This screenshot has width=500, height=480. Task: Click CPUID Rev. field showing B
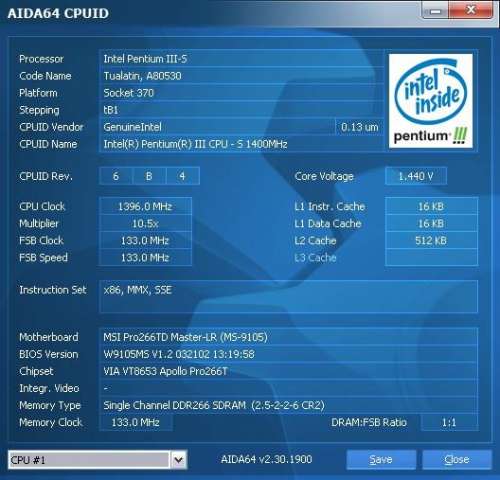149,176
